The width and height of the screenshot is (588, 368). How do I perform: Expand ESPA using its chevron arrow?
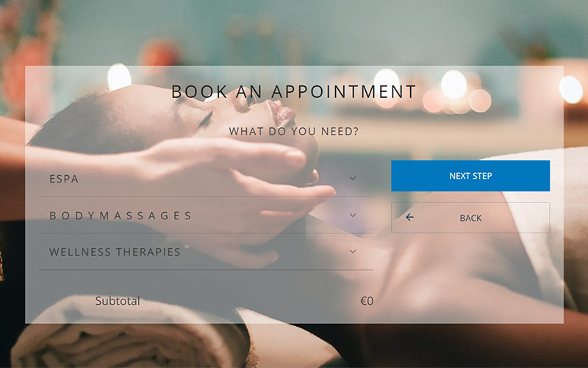[x=353, y=178]
